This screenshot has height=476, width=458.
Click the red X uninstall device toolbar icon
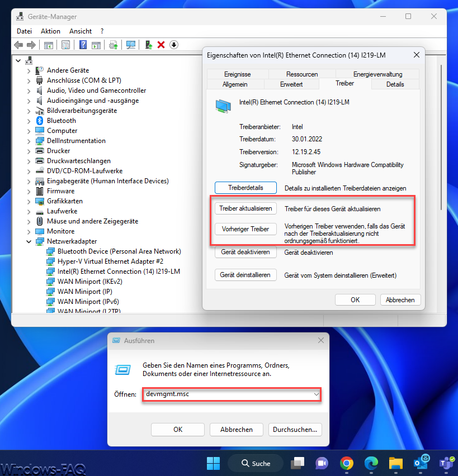(161, 45)
